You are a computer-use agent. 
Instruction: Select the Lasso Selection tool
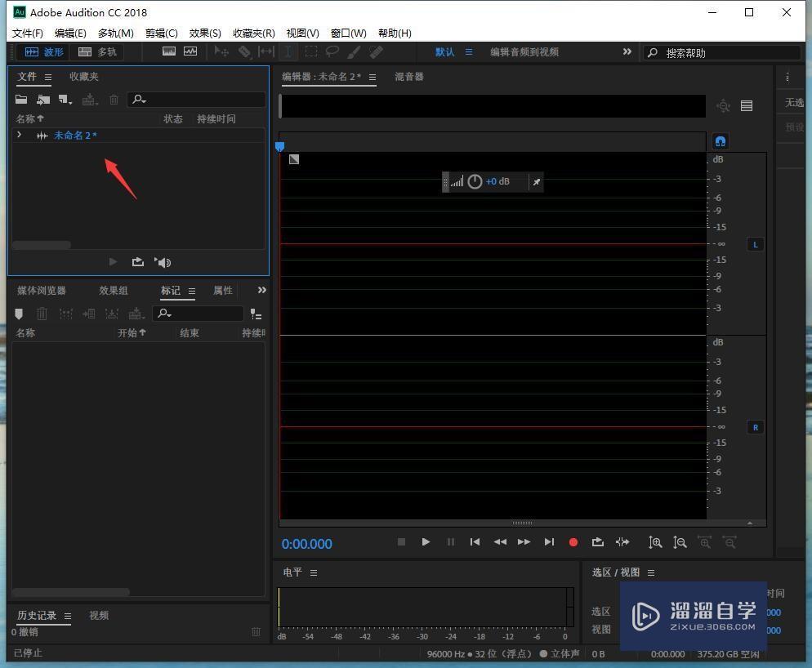(x=332, y=51)
